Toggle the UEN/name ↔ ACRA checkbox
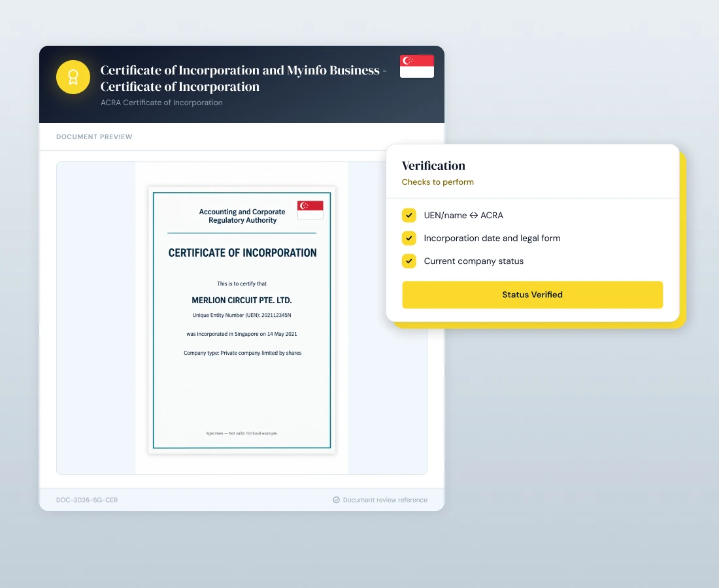719x588 pixels. [409, 215]
